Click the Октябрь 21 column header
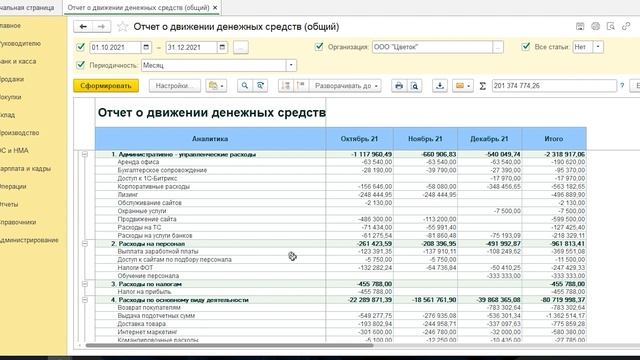Screen dimensions: 640x360 [360, 139]
